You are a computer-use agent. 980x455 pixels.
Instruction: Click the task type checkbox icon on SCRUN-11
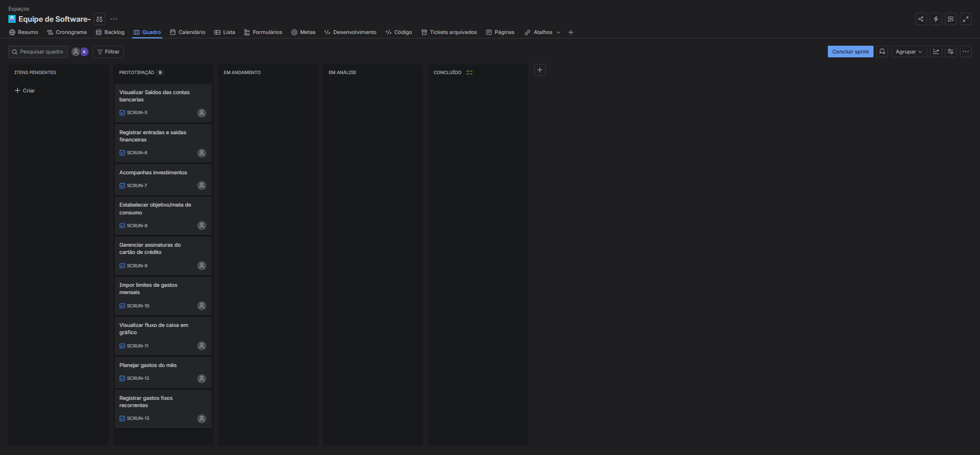pyautogui.click(x=122, y=346)
